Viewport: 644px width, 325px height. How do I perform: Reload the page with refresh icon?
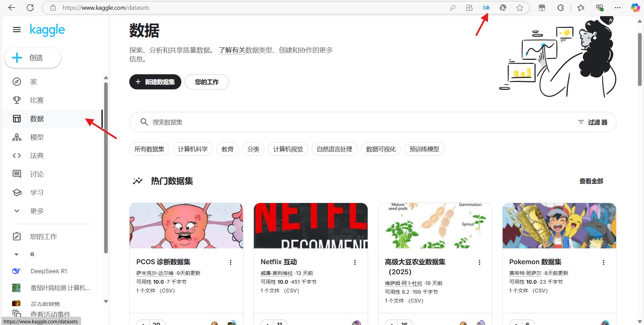(x=30, y=8)
